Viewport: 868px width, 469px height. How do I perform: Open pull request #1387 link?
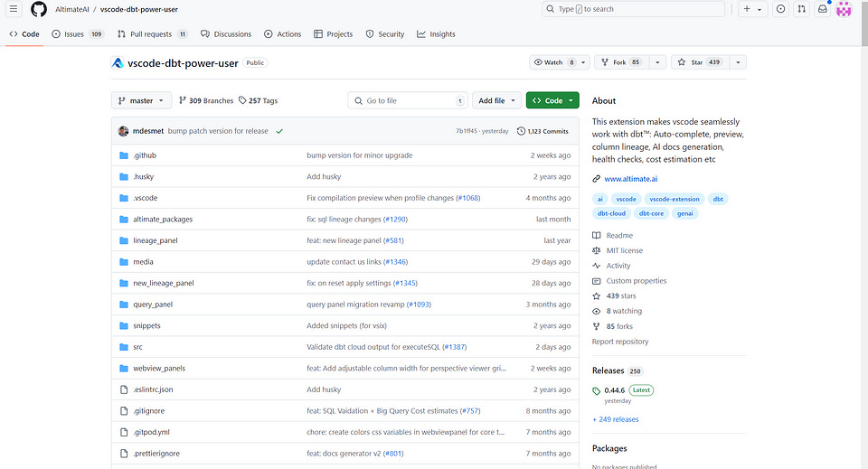pos(455,347)
